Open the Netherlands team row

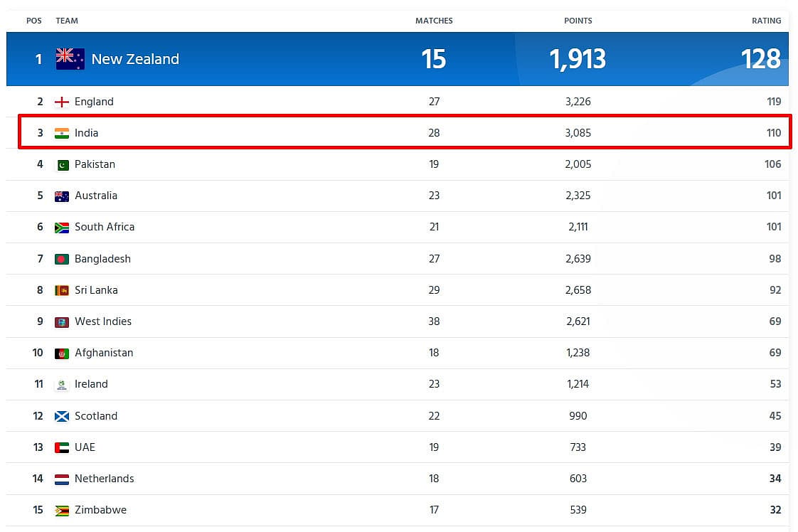click(397, 479)
